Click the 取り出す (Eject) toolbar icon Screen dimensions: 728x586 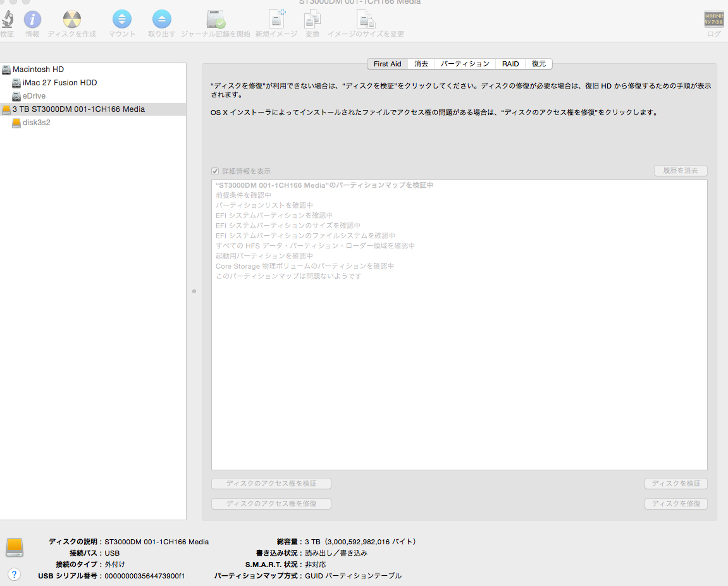[x=161, y=20]
